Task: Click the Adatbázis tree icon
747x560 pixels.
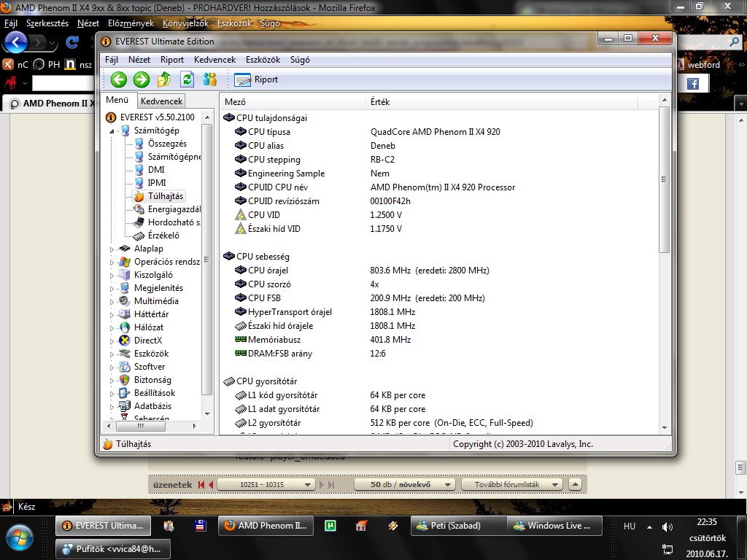Action: pyautogui.click(x=124, y=406)
